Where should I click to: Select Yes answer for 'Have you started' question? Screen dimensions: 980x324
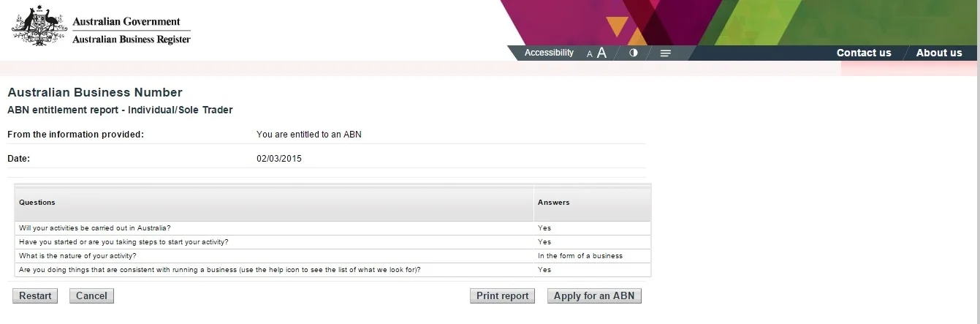(x=544, y=242)
